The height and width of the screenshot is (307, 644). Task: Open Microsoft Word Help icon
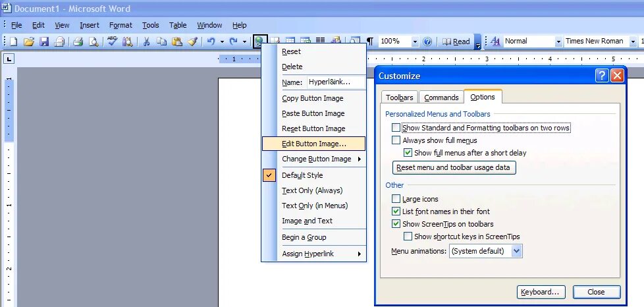[427, 41]
